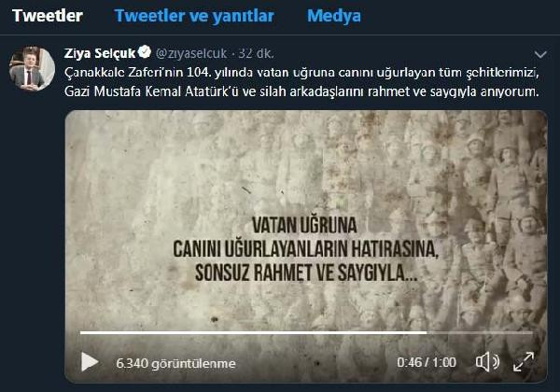Click the Ziya Selçuk display name

[x=100, y=53]
